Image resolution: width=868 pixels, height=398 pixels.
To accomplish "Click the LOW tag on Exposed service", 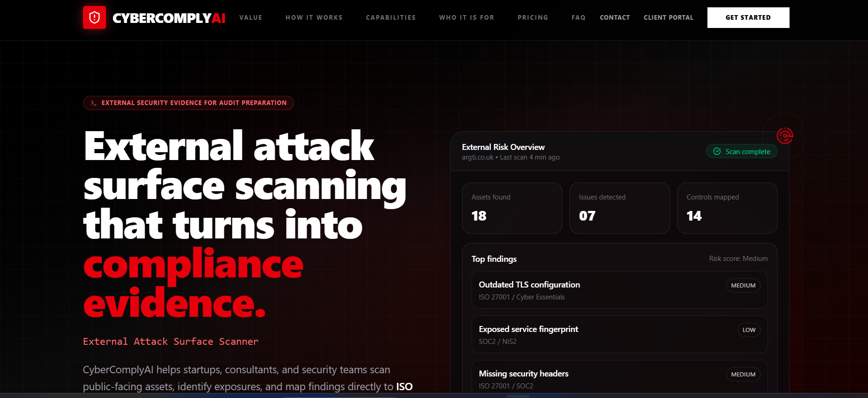I will point(749,330).
